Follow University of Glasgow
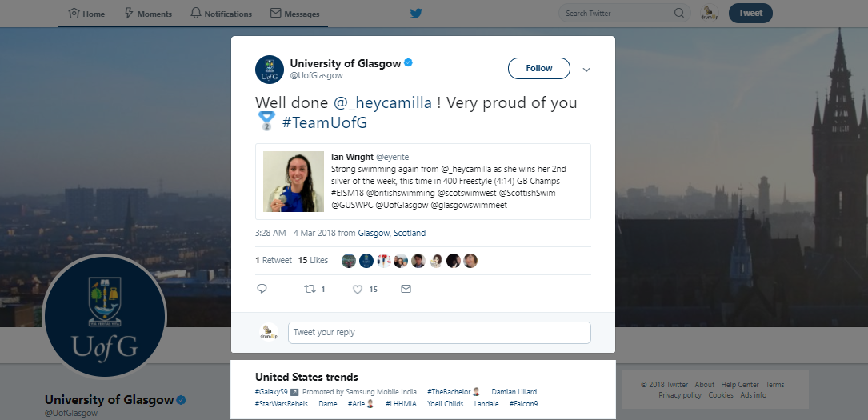The height and width of the screenshot is (420, 868). (x=539, y=69)
